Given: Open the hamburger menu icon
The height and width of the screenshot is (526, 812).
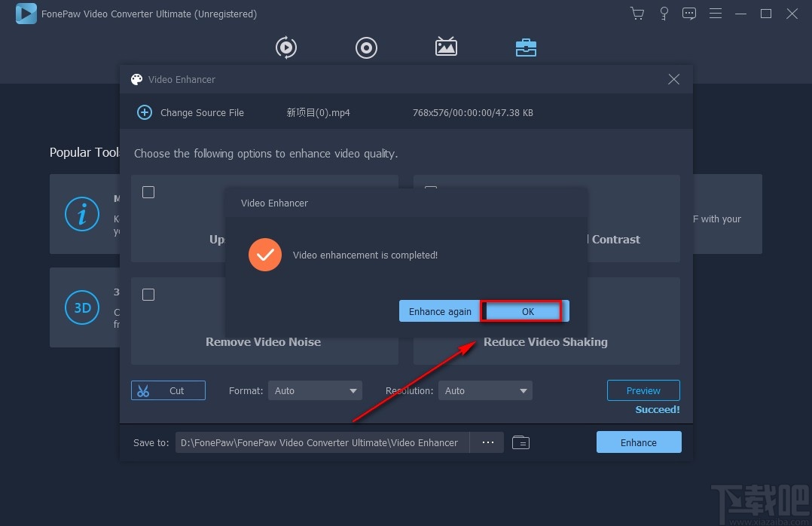Looking at the screenshot, I should point(715,14).
